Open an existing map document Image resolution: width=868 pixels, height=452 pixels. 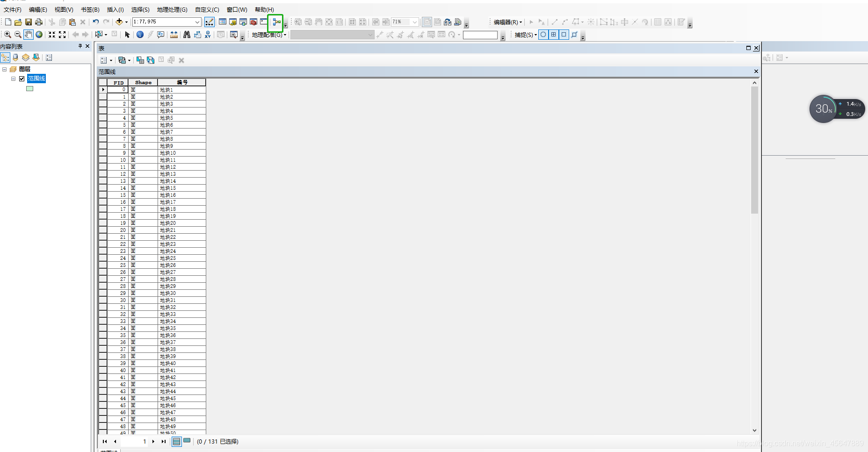18,22
